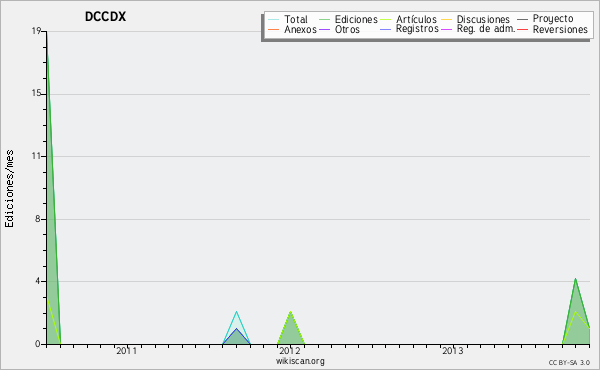Click the 2011 x-axis label

[126, 351]
